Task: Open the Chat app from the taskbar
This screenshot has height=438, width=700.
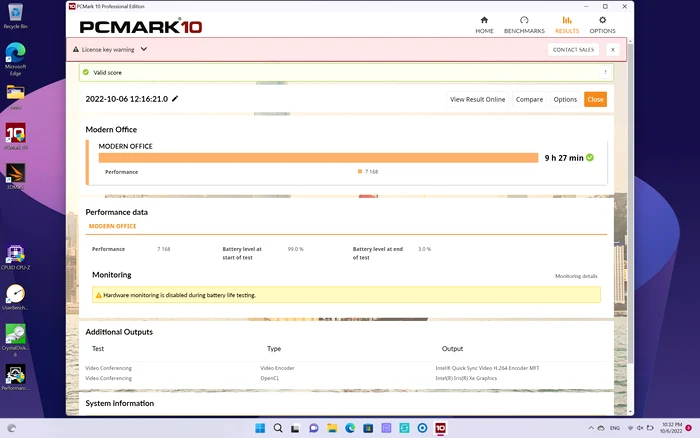Action: 314,428
